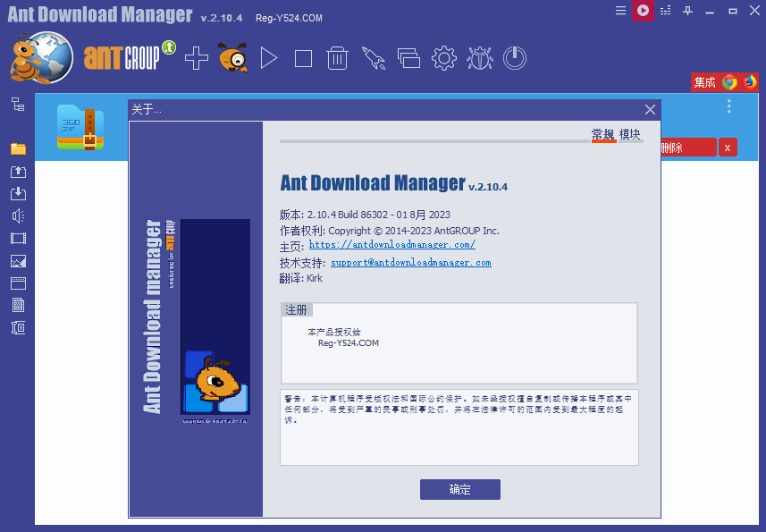Open settings via gear icon
Viewport: 766px width, 532px height.
pyautogui.click(x=444, y=58)
